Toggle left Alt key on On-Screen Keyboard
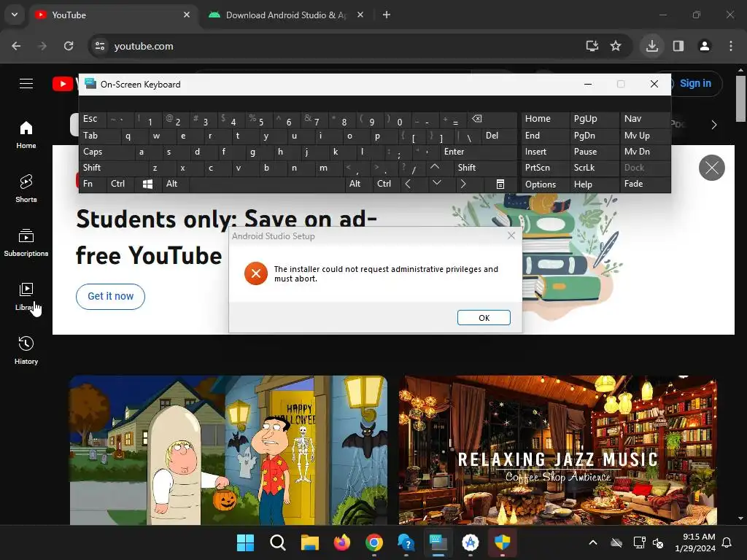The height and width of the screenshot is (560, 747). pos(175,184)
